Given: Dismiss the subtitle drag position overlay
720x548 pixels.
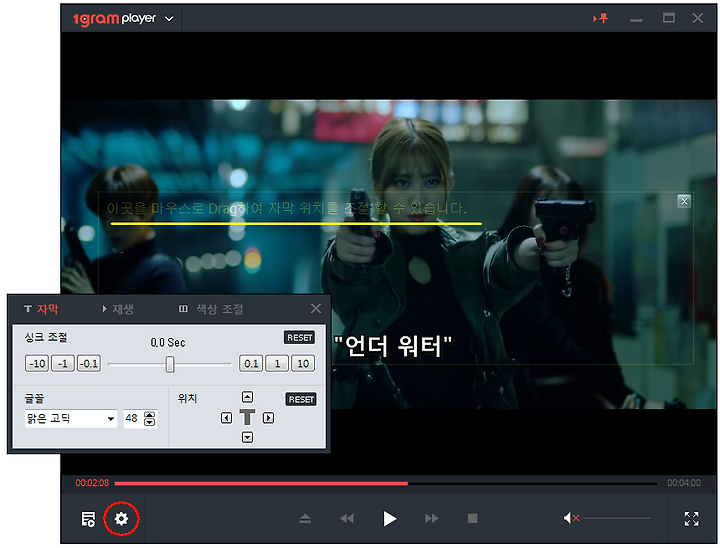Looking at the screenshot, I should point(684,201).
